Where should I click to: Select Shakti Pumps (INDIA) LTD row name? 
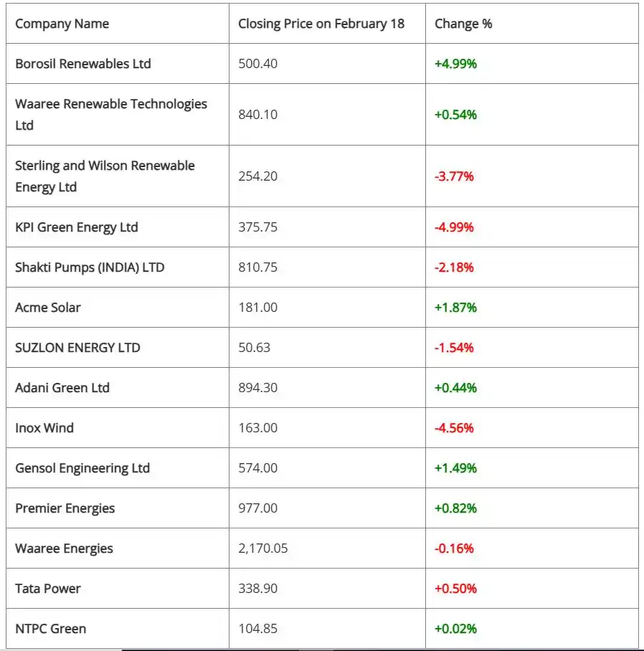point(90,267)
